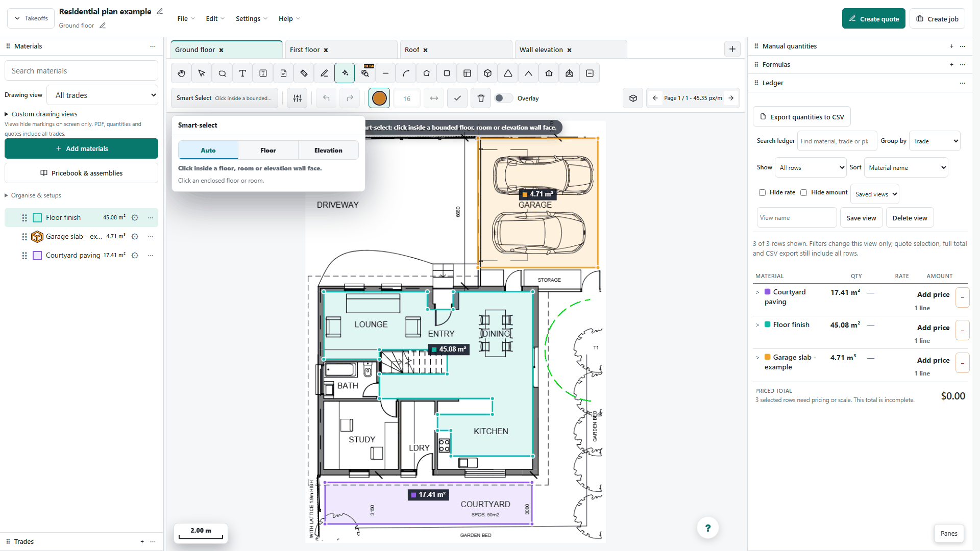The width and height of the screenshot is (980, 551).
Task: Select the layout grid tool
Action: (x=467, y=73)
